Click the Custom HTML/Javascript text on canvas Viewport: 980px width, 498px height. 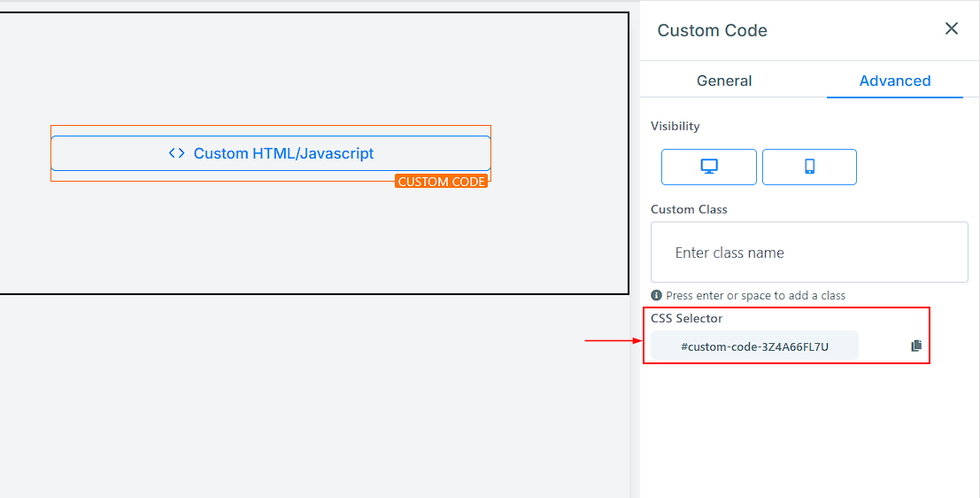[283, 153]
